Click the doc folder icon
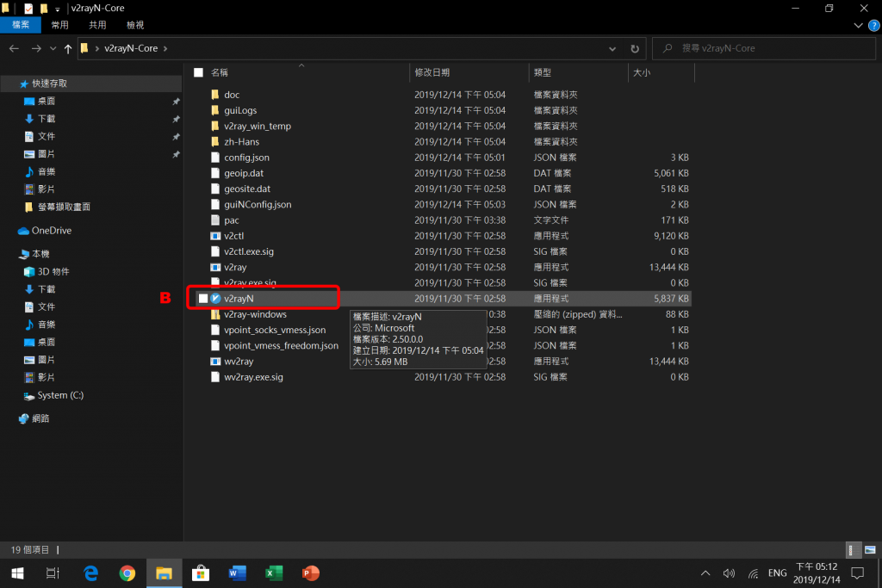The width and height of the screenshot is (882, 588). click(x=215, y=95)
